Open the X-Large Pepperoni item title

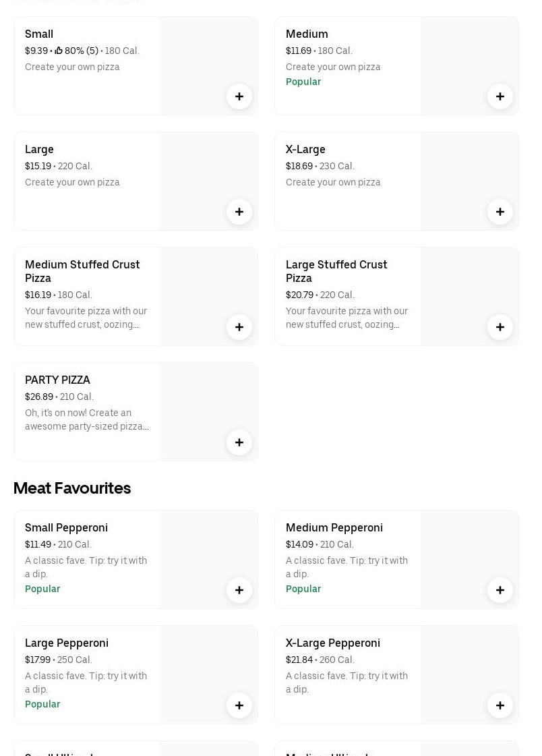332,643
